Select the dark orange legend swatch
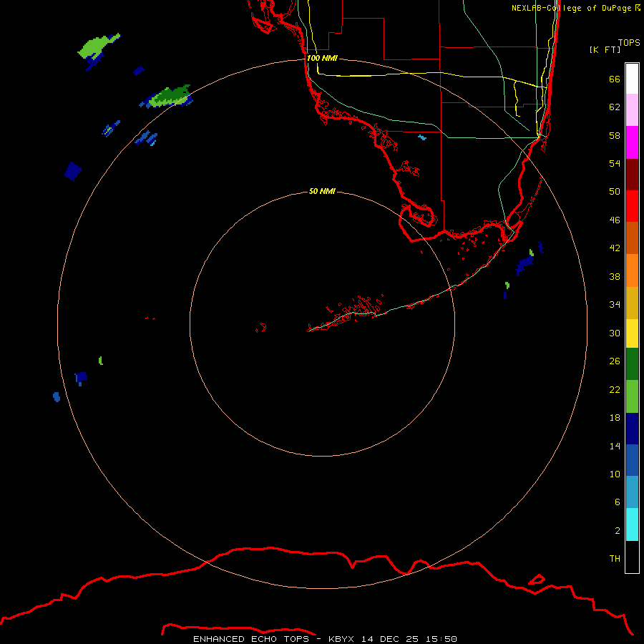This screenshot has width=644, height=644. [632, 238]
